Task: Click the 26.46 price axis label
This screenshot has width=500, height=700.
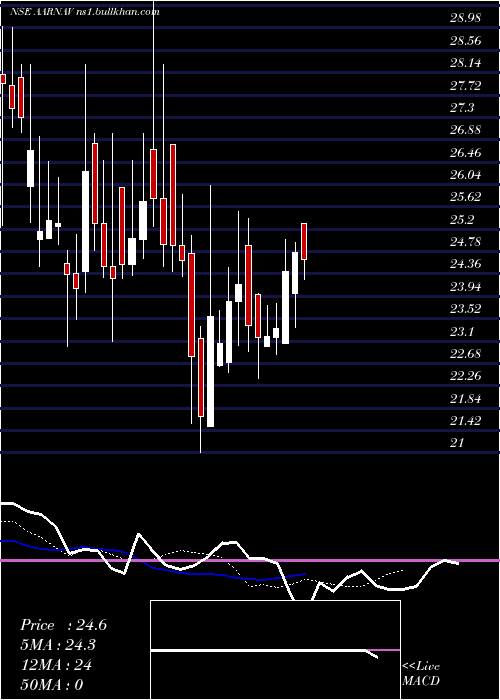Action: [x=465, y=152]
